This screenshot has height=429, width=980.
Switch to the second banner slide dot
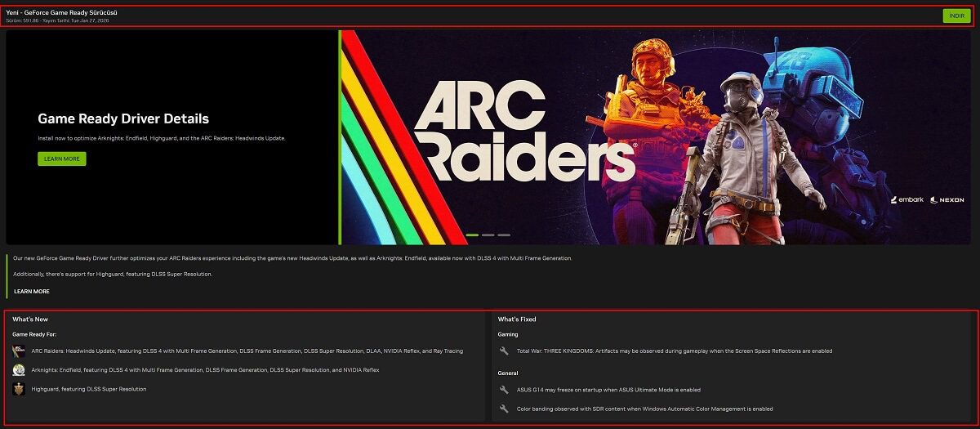488,235
